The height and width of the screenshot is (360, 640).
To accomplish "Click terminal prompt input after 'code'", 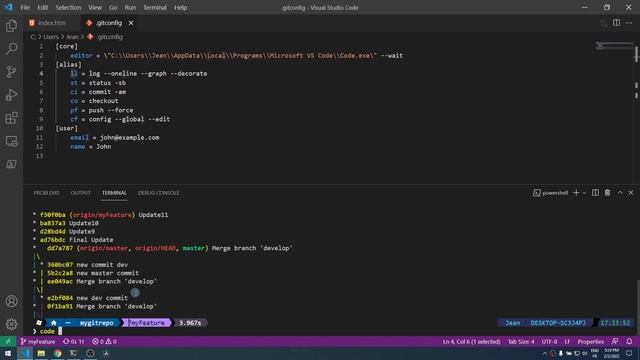I will click(60, 331).
